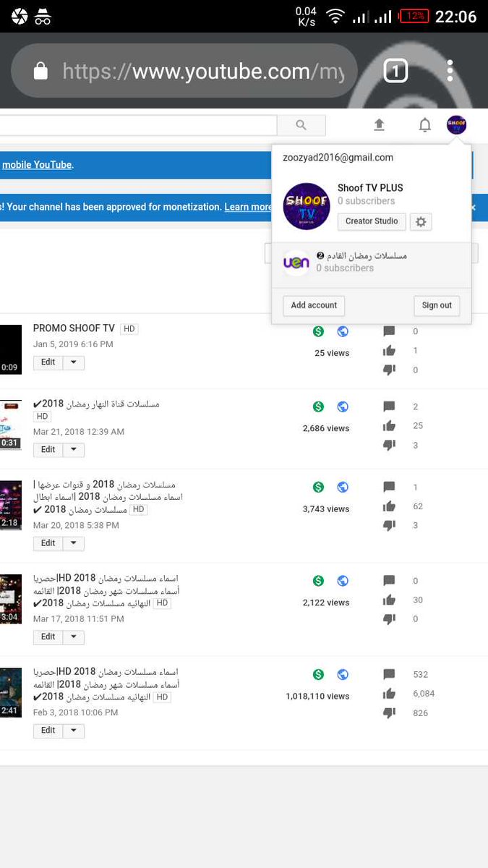Open account settings gear icon
Image resolution: width=488 pixels, height=868 pixels.
point(421,222)
